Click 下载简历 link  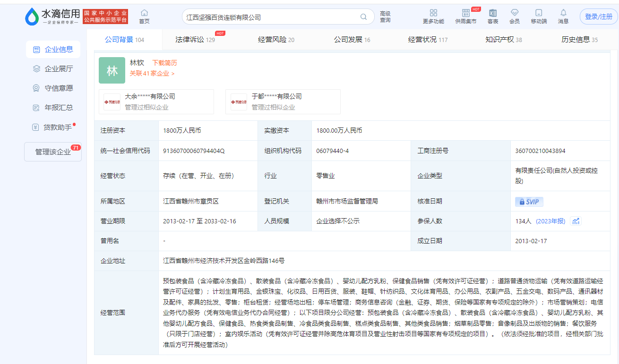(164, 63)
